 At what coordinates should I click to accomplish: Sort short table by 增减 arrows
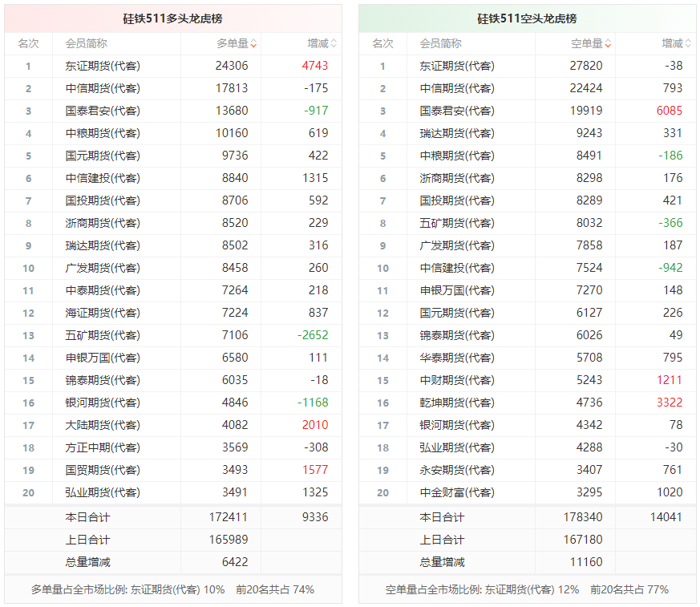[688, 44]
